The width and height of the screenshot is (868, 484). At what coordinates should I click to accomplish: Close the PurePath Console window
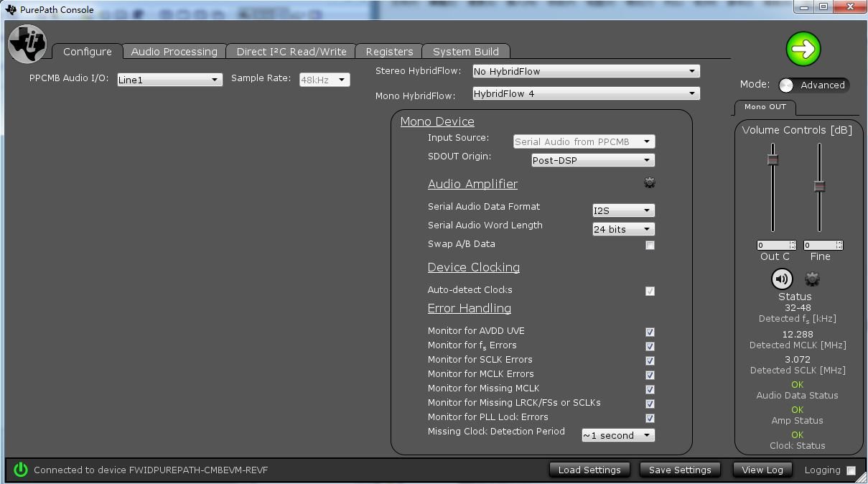coord(849,7)
